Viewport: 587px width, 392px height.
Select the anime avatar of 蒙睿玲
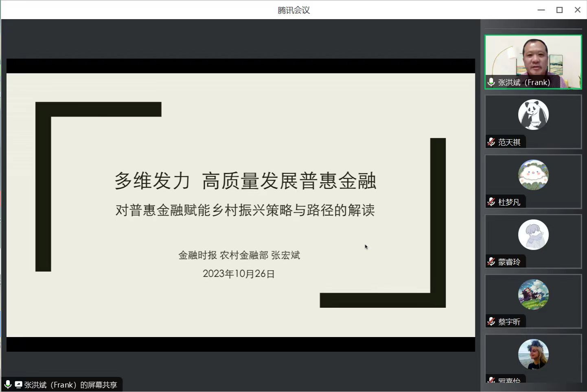coord(533,234)
